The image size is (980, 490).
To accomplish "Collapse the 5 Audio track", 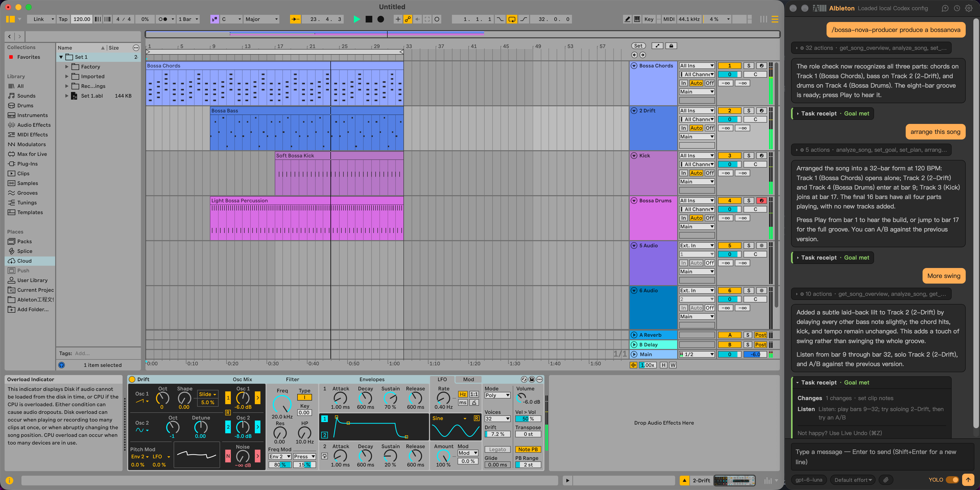I will (x=634, y=246).
